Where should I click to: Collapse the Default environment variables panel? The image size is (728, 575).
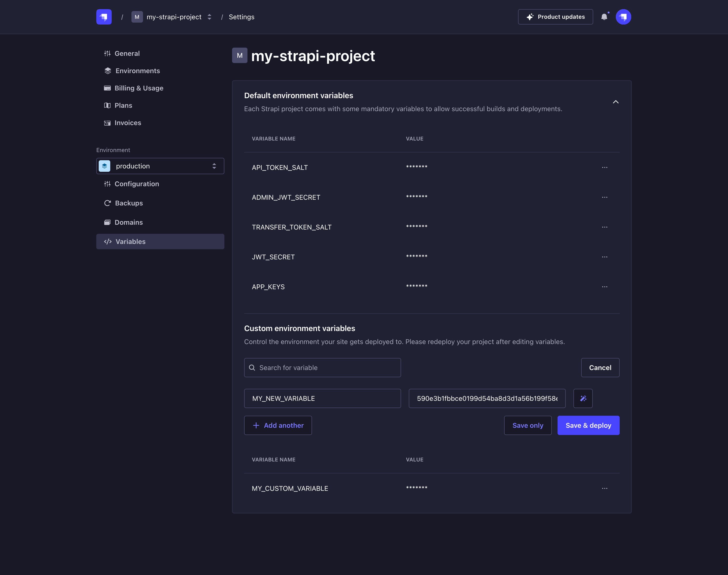(616, 102)
